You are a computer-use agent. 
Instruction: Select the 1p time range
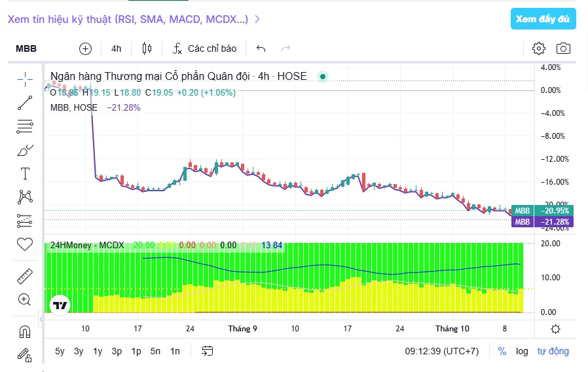coord(136,352)
